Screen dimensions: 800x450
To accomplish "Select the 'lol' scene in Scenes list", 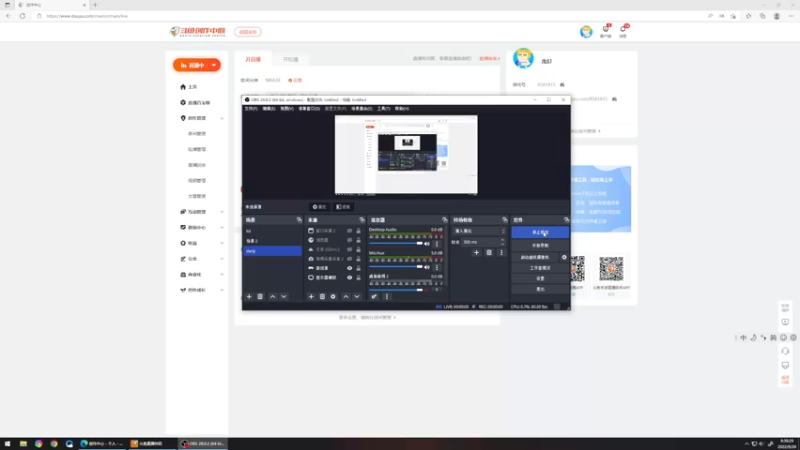I will (272, 231).
